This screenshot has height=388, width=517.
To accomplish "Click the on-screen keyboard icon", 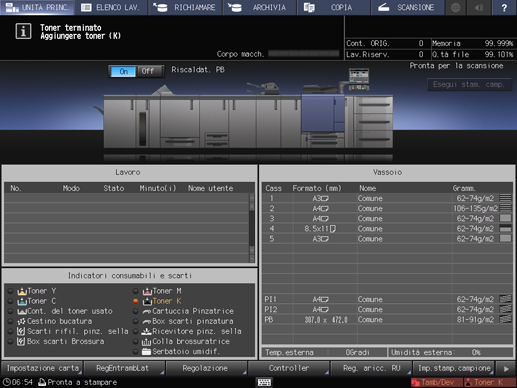I will click(x=264, y=382).
